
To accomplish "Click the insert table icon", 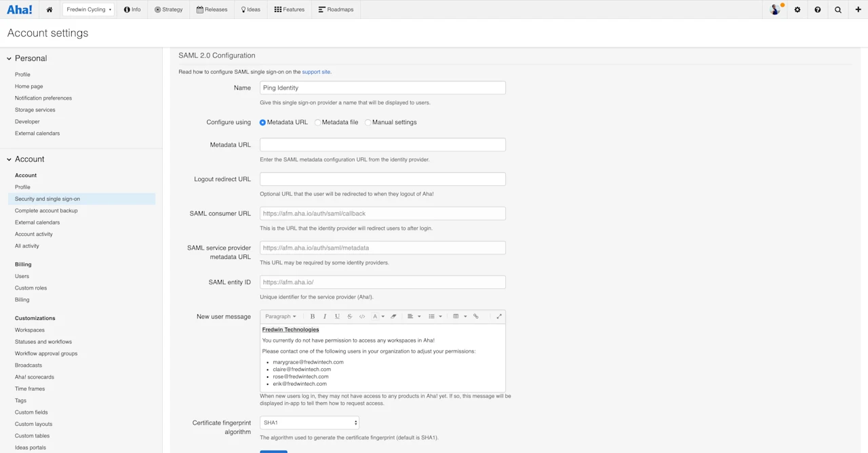I will click(456, 317).
